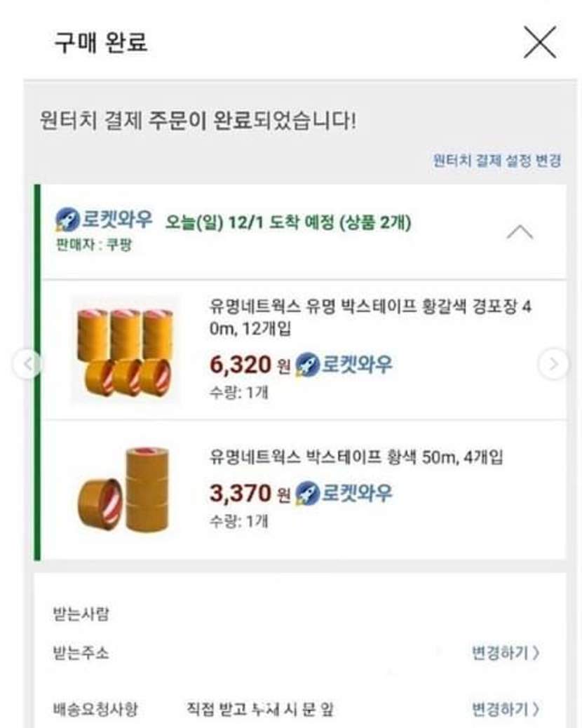Click the 직접 받고 부재 시 문 앞 request text
The height and width of the screenshot is (728, 582).
pyautogui.click(x=259, y=709)
